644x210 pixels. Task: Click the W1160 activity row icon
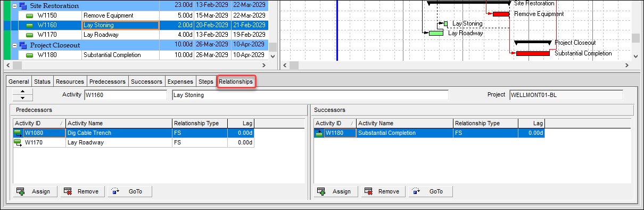pos(30,25)
